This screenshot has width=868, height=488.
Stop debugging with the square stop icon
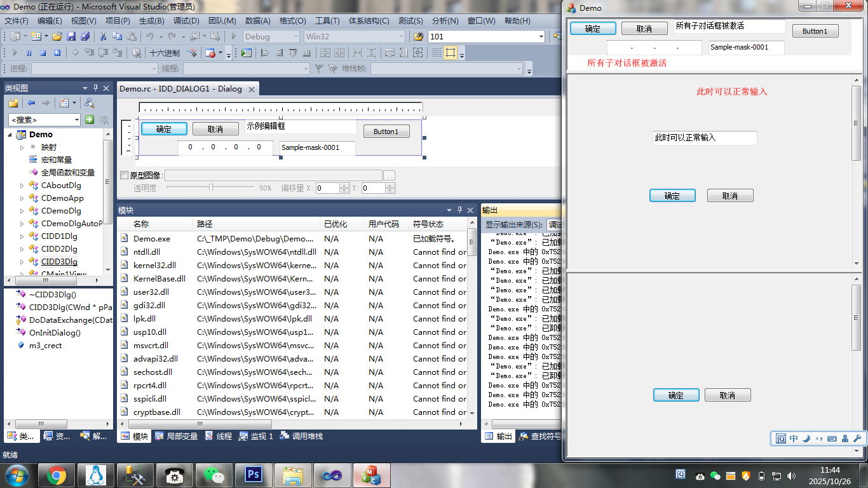(x=43, y=53)
